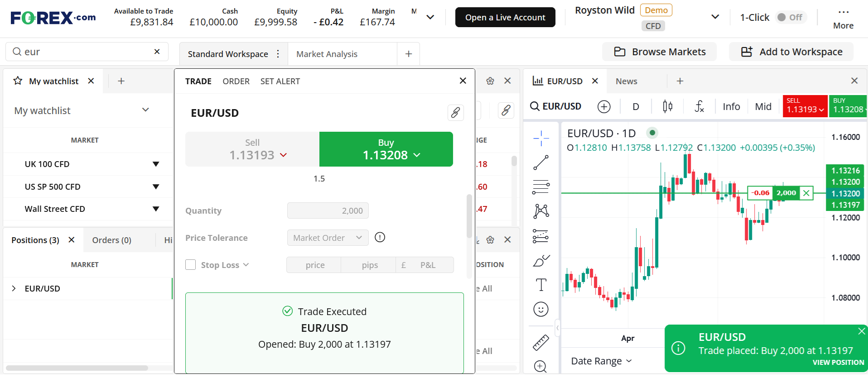This screenshot has height=378, width=868.
Task: Click the price tolerance info icon
Action: pyautogui.click(x=380, y=237)
